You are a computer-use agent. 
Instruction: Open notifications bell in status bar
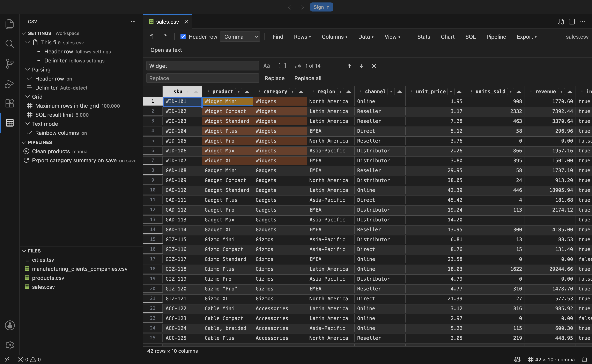(584, 359)
